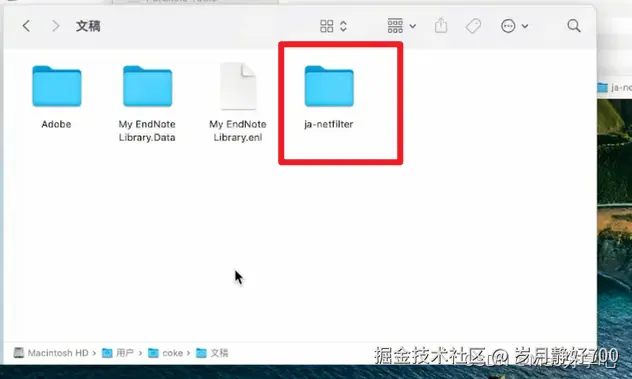Click Macintosh HD in path bar
This screenshot has width=632, height=379.
(x=51, y=353)
